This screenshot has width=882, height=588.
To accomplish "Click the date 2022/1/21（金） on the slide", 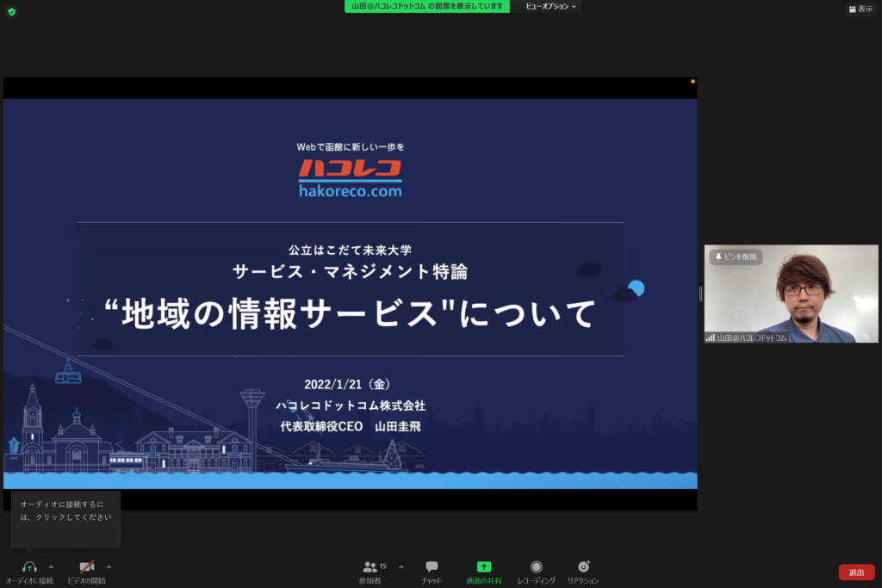I will (350, 385).
